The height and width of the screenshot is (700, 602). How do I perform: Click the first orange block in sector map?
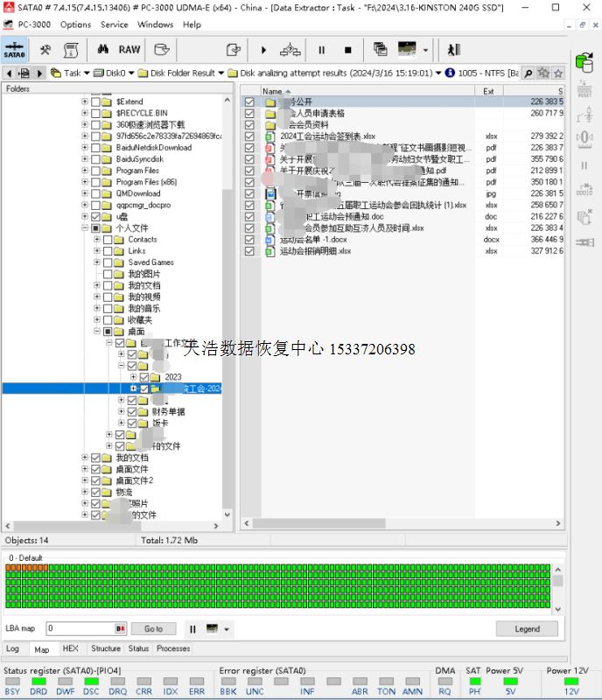[10, 568]
